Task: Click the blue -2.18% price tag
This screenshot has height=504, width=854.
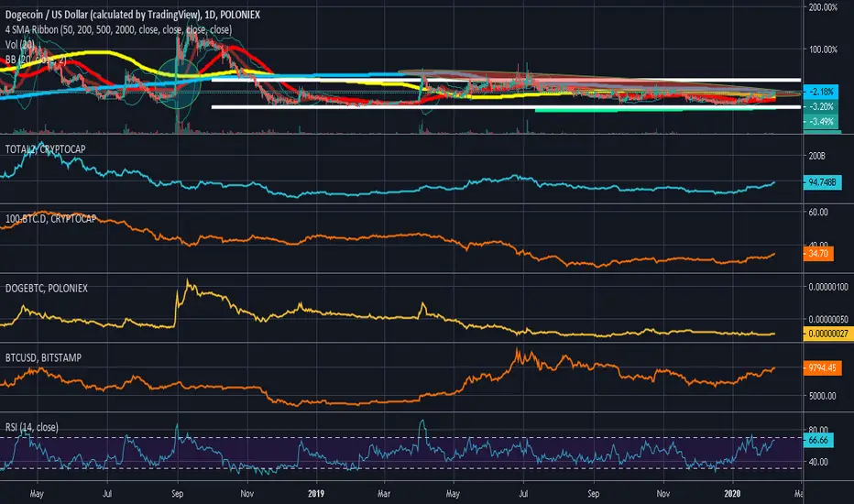Action: tap(821, 92)
